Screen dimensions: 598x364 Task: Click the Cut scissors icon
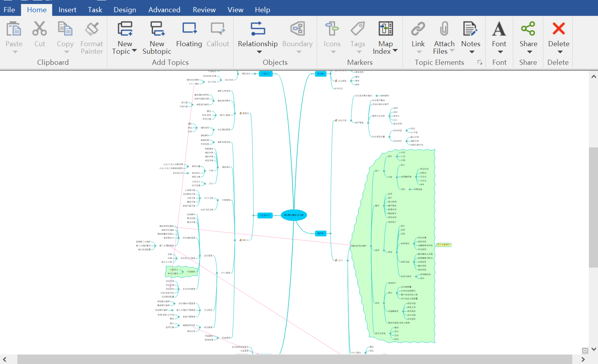pyautogui.click(x=40, y=29)
